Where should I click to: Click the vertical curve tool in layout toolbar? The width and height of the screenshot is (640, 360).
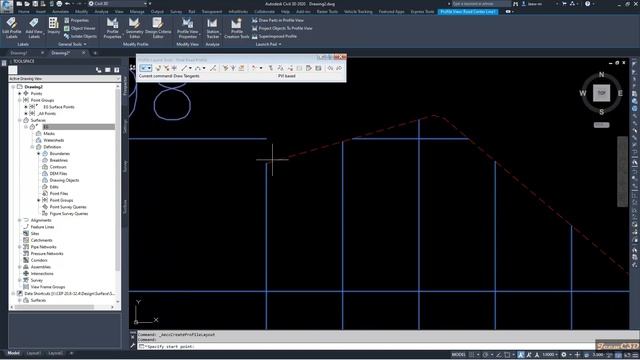click(198, 68)
